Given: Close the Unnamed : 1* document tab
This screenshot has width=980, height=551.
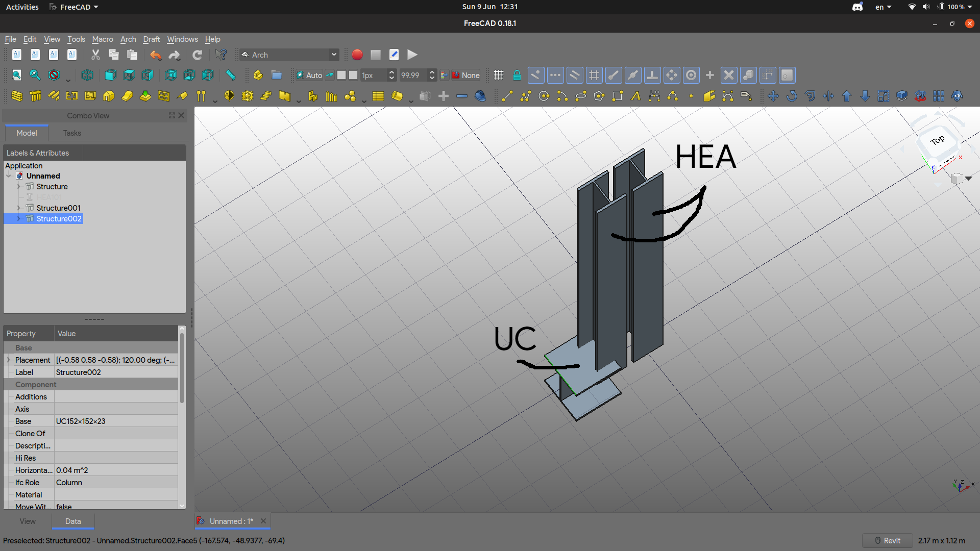Looking at the screenshot, I should click(263, 521).
